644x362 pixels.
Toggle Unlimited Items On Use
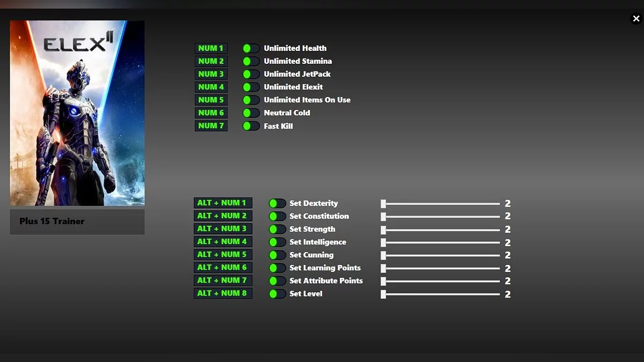click(x=251, y=100)
